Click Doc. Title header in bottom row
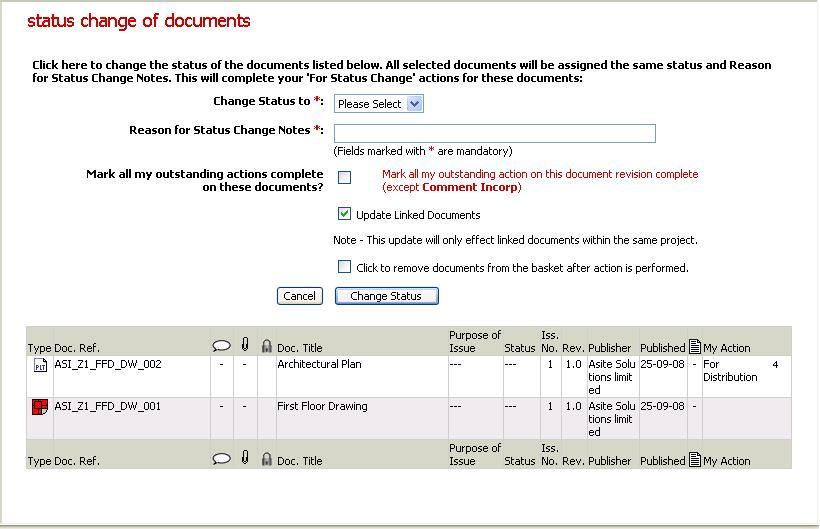The width and height of the screenshot is (820, 529). coord(300,461)
